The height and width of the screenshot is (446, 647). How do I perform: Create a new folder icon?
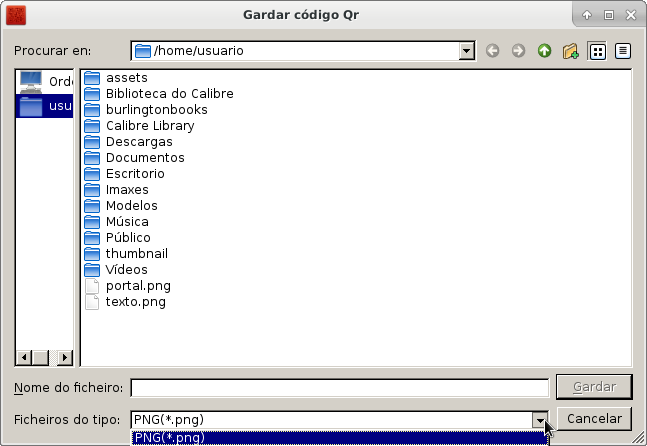(x=571, y=51)
